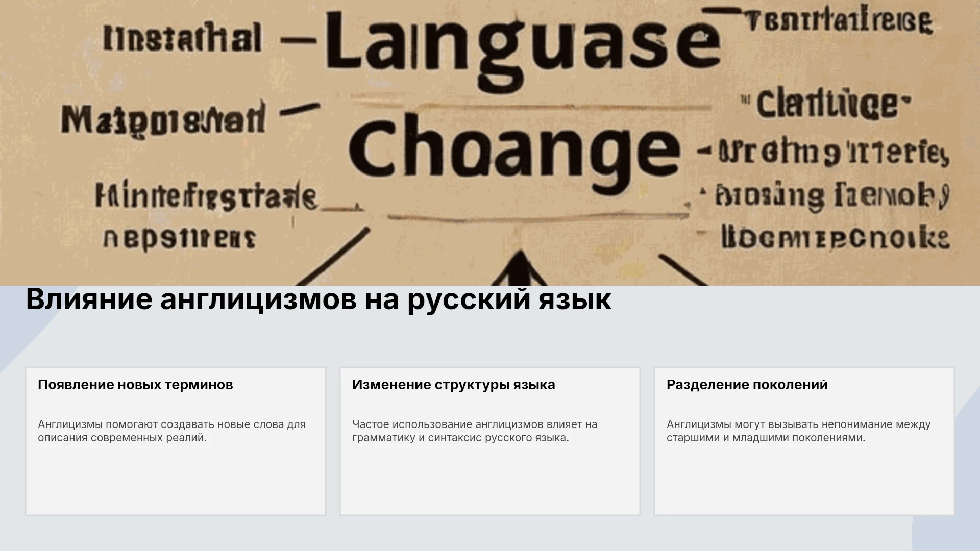This screenshot has width=980, height=551.
Task: Click the 'Instathal' label in the image
Action: coord(182,38)
